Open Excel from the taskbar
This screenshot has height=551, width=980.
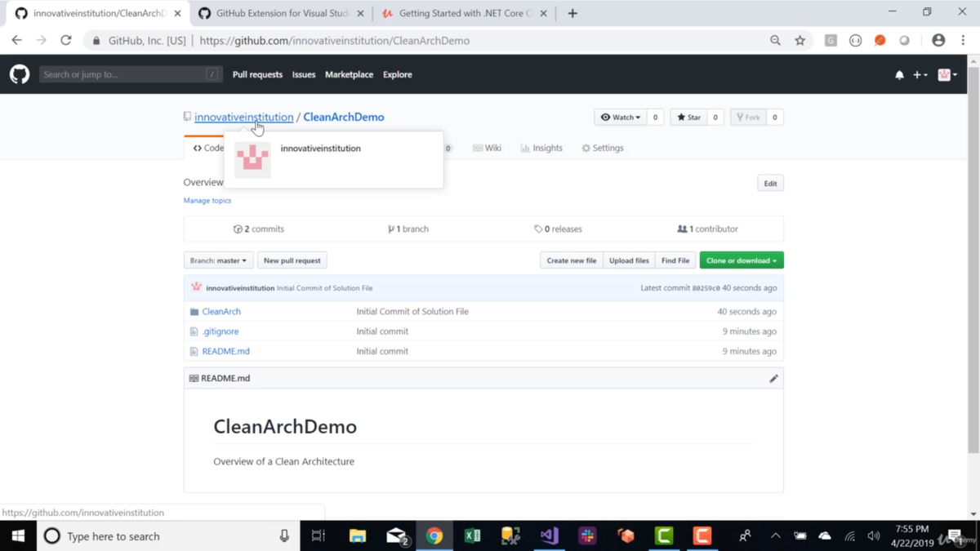pos(472,536)
